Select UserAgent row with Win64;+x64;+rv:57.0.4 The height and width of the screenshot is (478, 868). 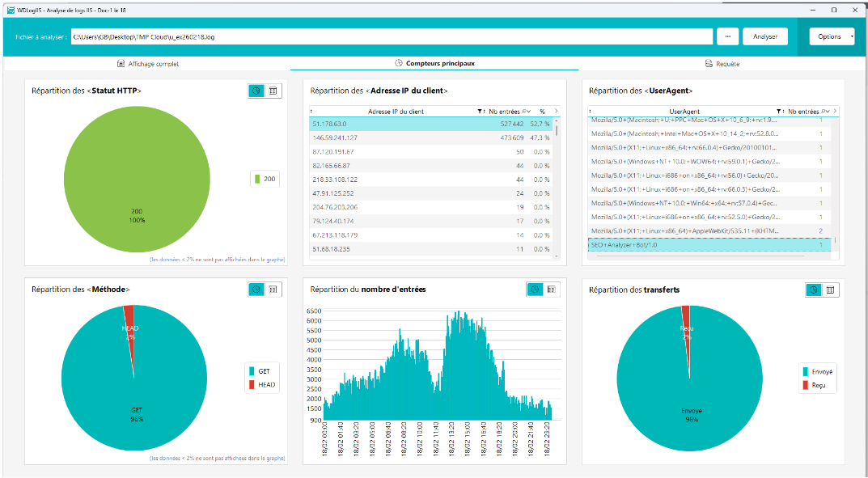pos(709,203)
